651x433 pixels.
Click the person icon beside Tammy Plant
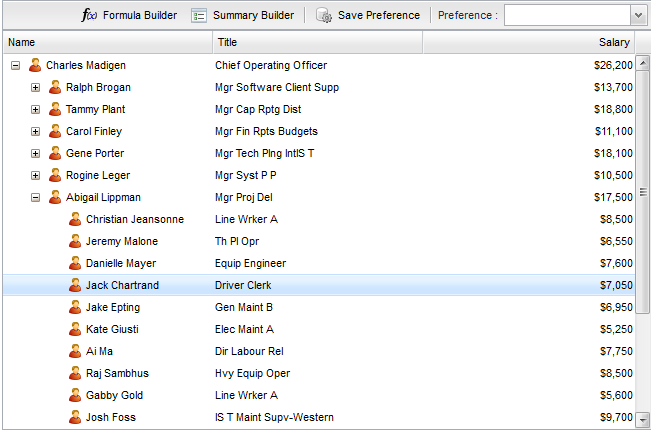55,109
